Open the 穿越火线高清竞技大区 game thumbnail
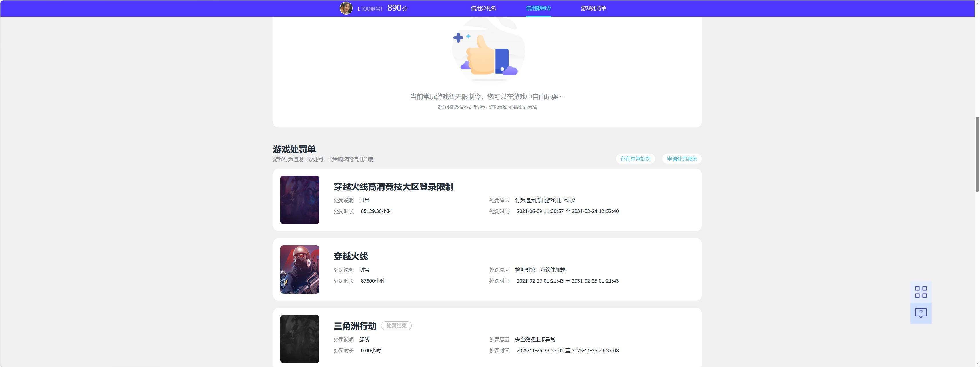 [x=300, y=200]
